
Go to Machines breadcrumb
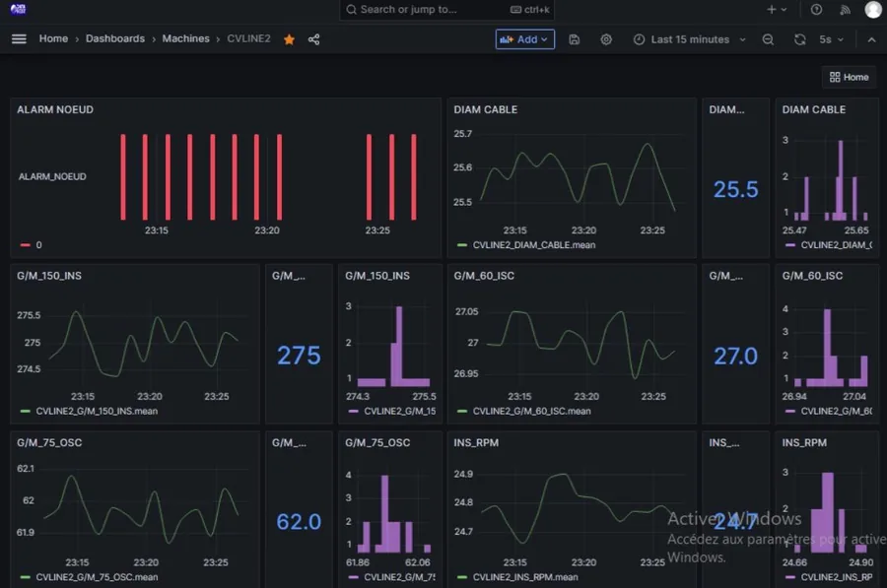coord(185,38)
